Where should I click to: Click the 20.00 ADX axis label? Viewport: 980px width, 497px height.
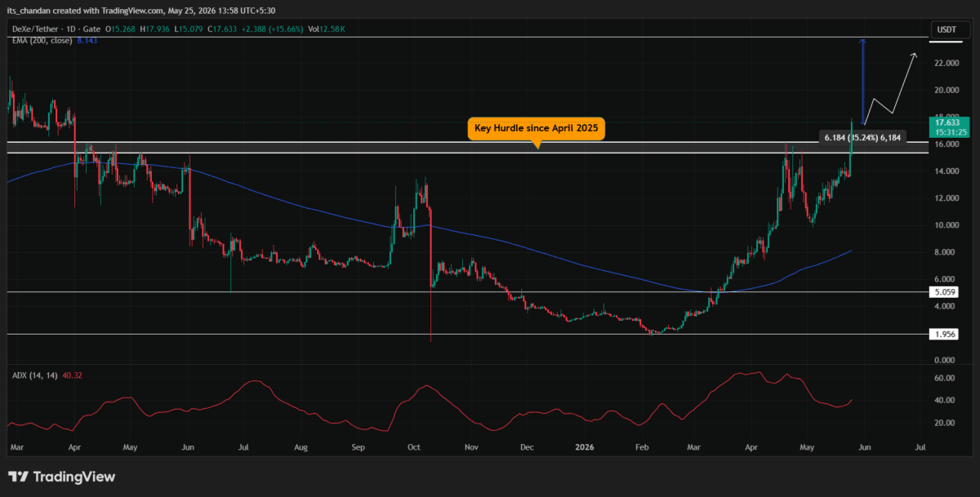point(945,423)
